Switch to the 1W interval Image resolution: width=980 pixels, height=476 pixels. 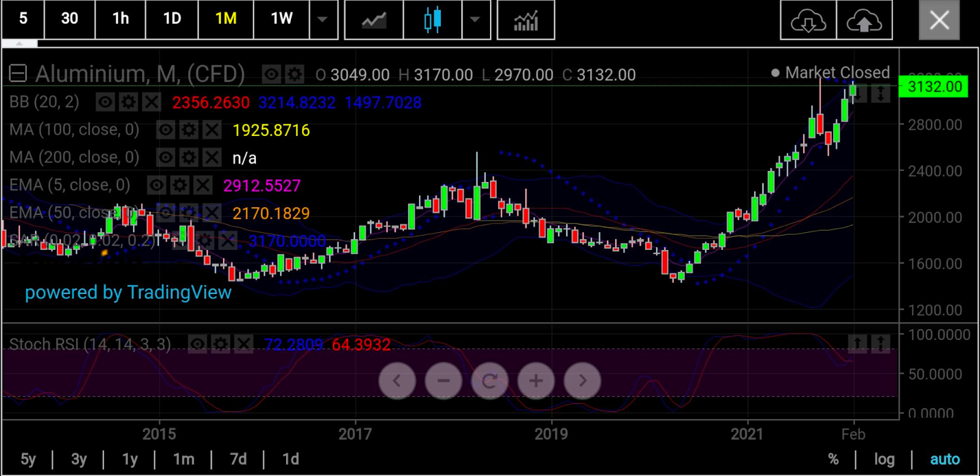pyautogui.click(x=282, y=19)
